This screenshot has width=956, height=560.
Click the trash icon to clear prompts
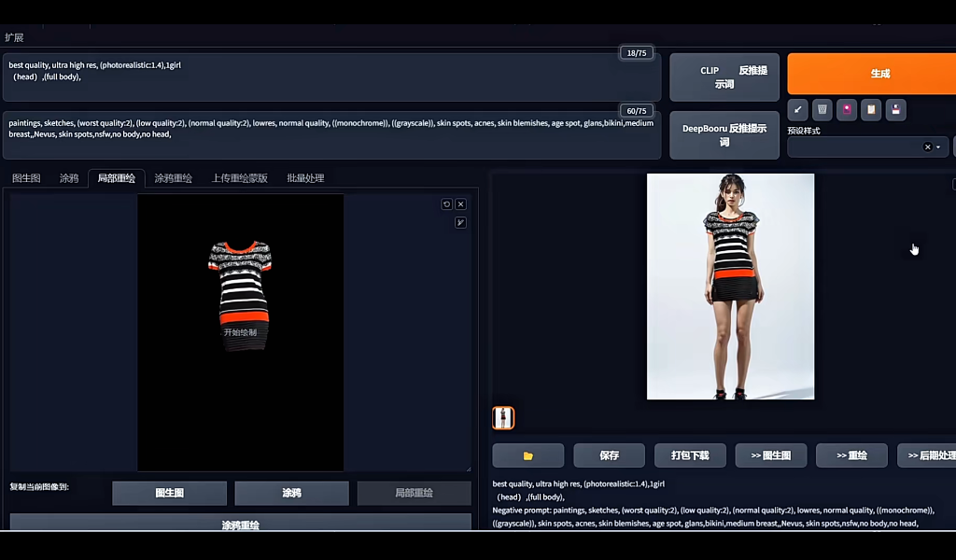pos(822,110)
